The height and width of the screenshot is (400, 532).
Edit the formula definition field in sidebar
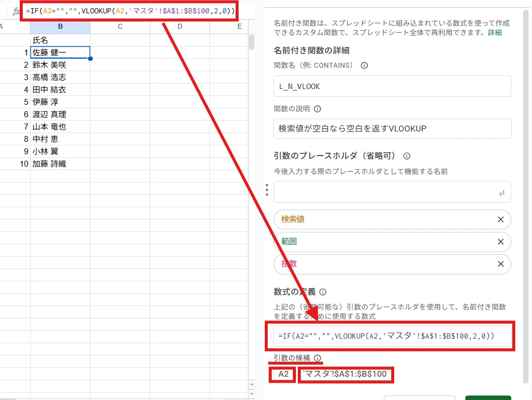coord(392,336)
